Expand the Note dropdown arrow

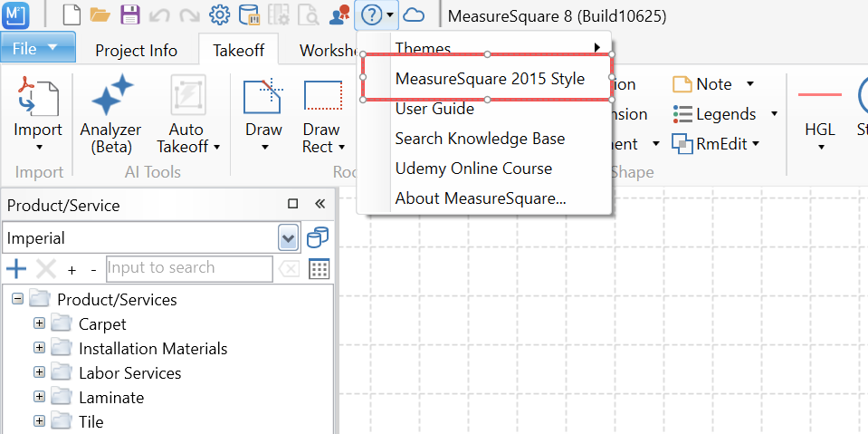click(x=750, y=84)
